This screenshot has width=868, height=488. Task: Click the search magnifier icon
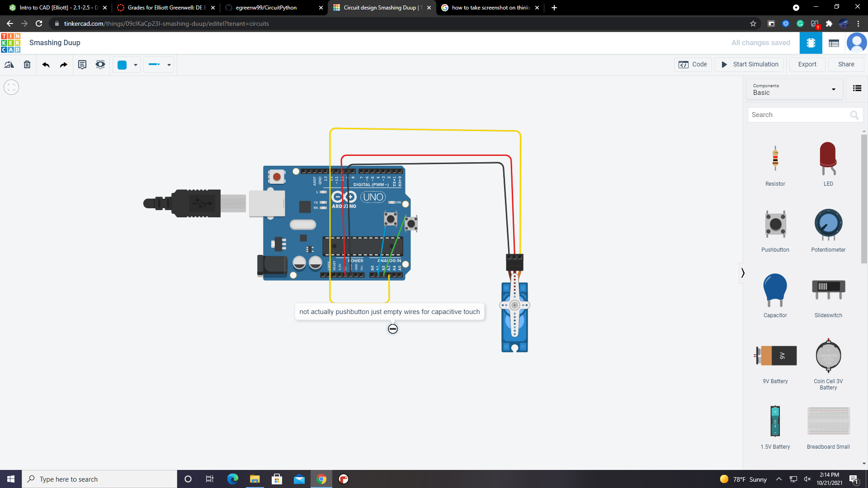click(854, 115)
